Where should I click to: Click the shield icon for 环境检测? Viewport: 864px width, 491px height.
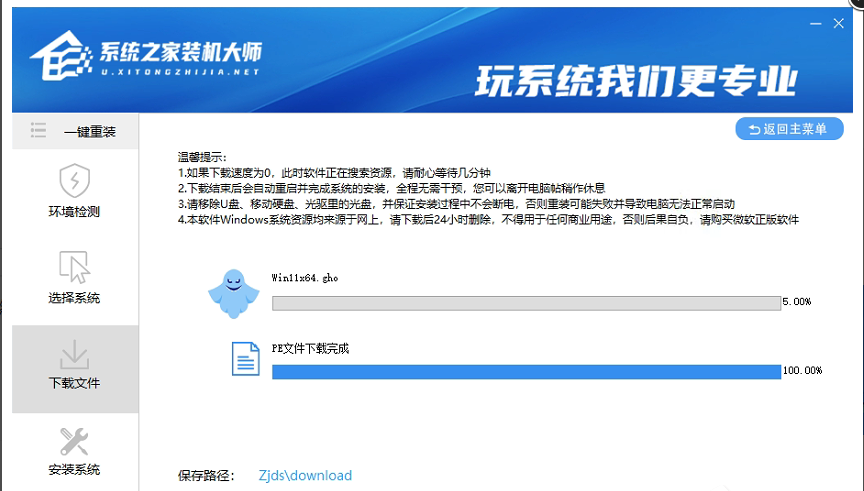[74, 181]
